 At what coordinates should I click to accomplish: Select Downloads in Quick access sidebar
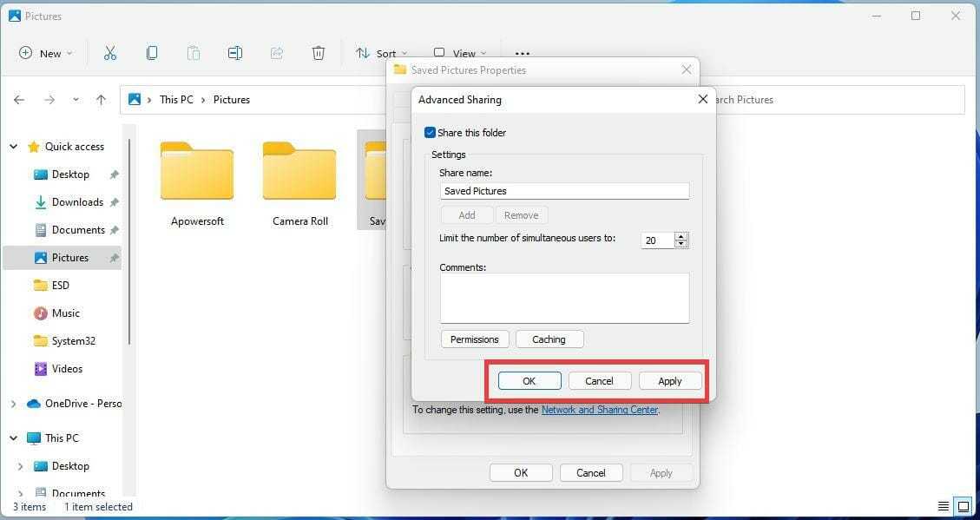(x=77, y=202)
